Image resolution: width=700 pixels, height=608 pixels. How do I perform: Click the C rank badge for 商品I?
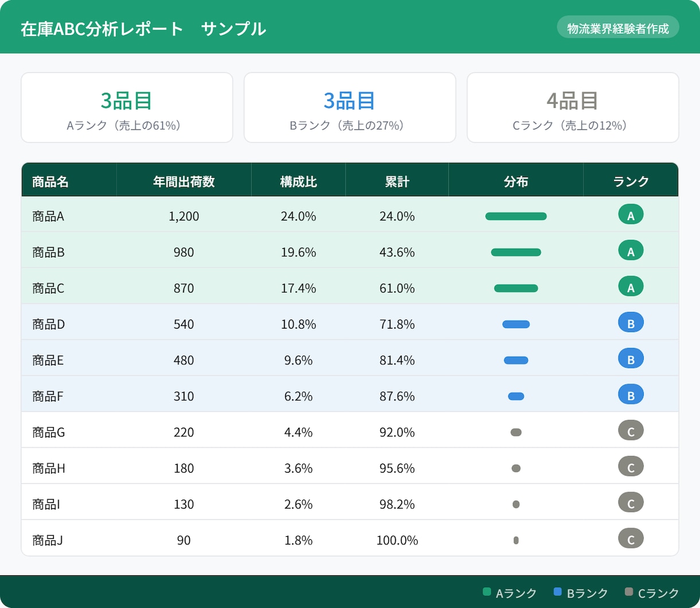point(631,502)
